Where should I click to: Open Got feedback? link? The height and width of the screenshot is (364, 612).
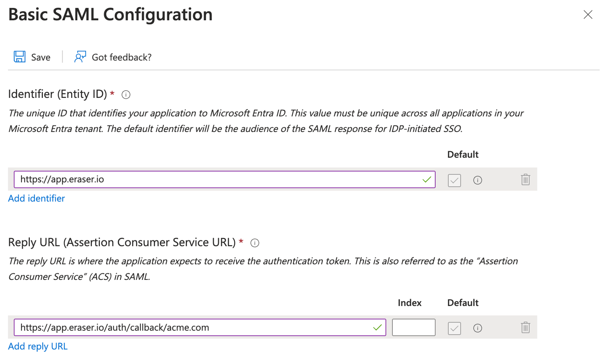[x=122, y=57]
